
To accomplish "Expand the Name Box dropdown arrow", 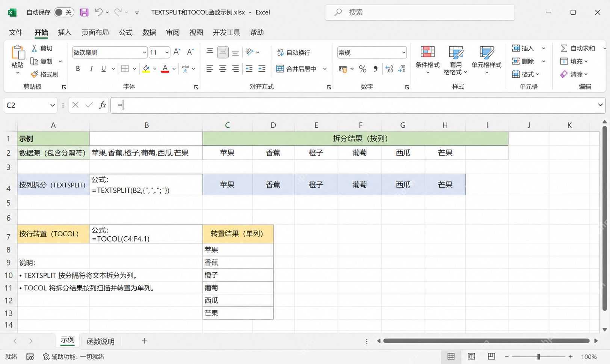I will click(53, 105).
